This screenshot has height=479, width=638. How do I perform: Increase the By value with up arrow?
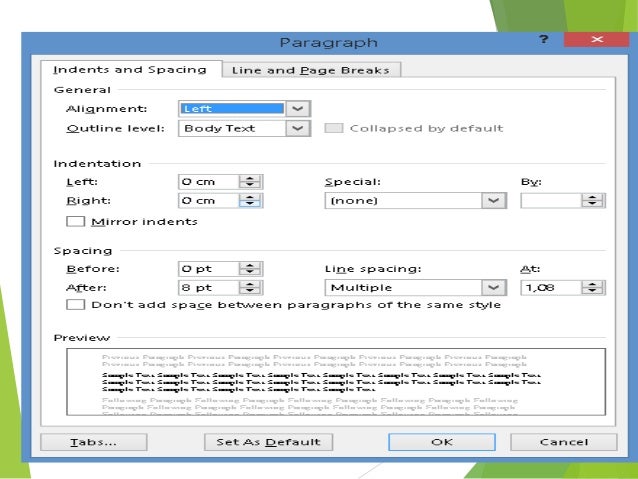pyautogui.click(x=592, y=197)
